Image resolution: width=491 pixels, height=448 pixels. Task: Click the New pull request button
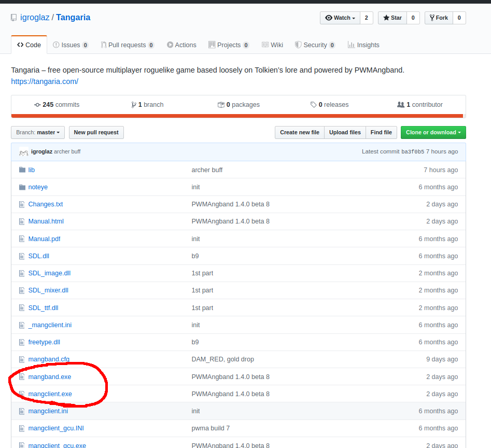[x=96, y=132]
